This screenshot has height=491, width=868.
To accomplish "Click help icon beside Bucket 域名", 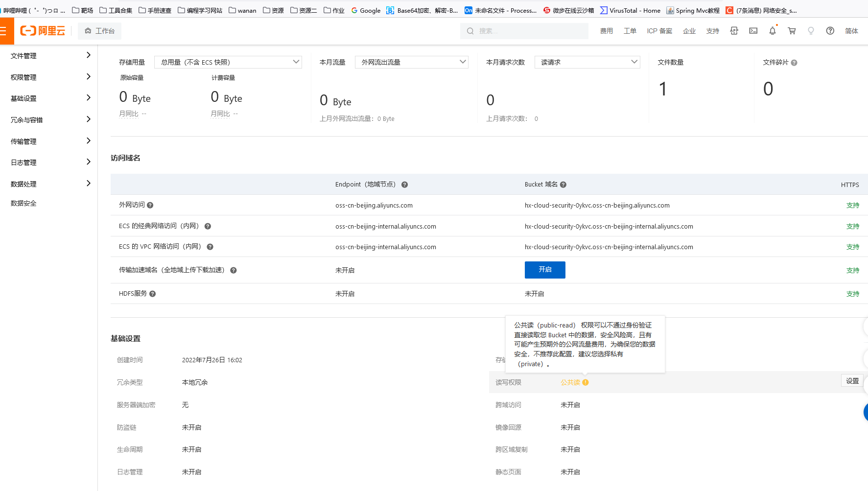I will coord(563,185).
